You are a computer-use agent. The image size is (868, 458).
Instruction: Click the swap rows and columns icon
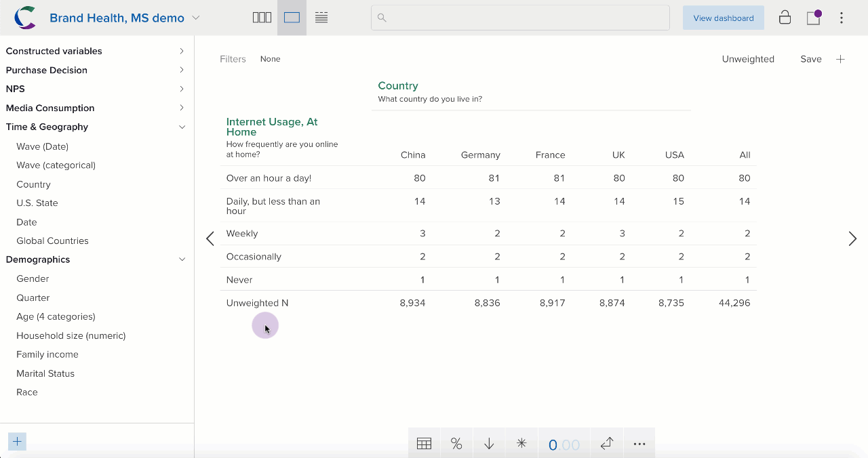coord(607,444)
